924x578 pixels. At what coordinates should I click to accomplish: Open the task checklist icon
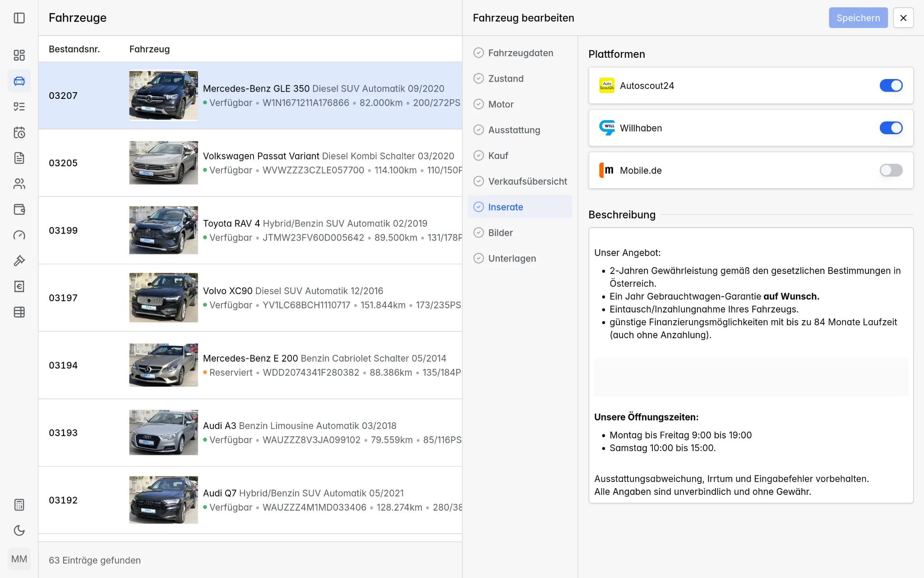(19, 107)
